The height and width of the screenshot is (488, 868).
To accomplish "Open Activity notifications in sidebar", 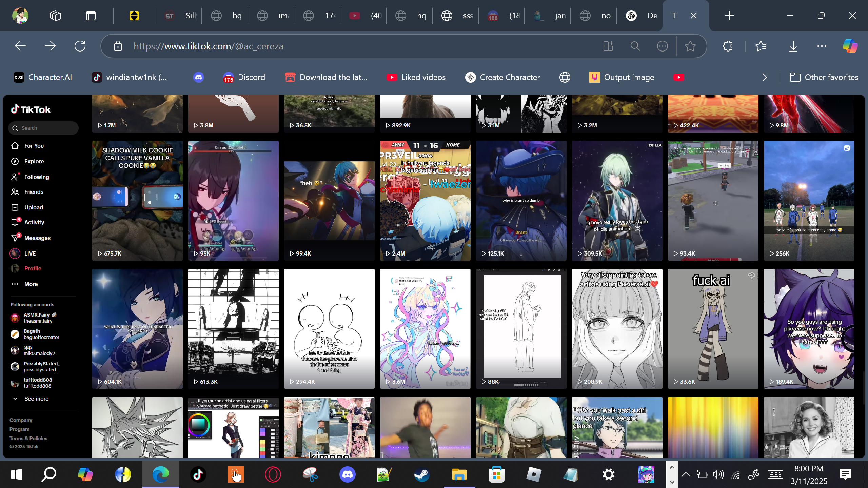I will [34, 222].
